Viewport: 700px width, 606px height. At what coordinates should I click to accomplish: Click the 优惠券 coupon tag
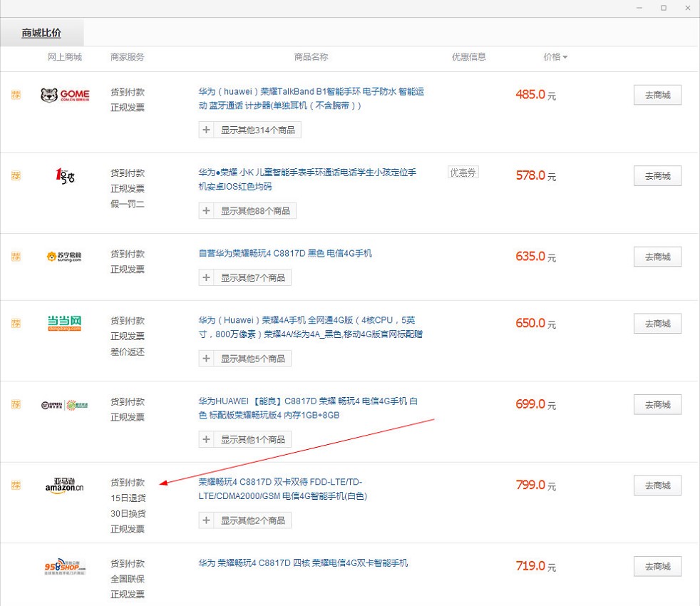pos(463,173)
